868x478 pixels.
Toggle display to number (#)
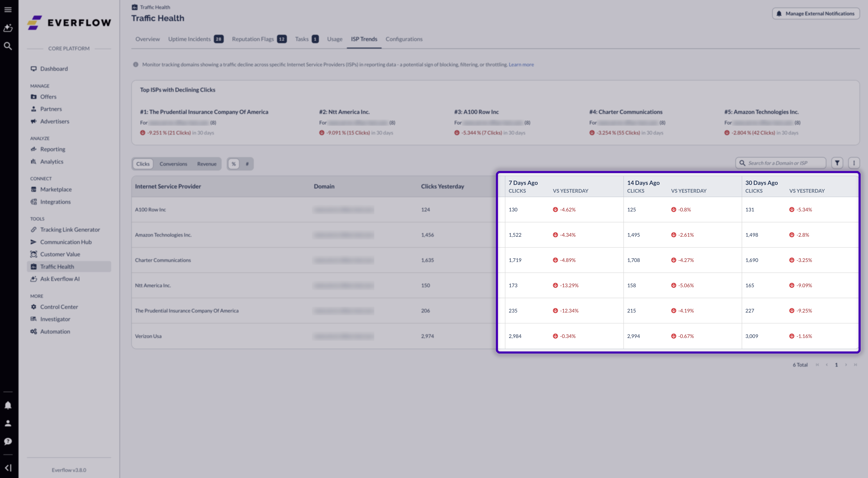click(x=247, y=164)
